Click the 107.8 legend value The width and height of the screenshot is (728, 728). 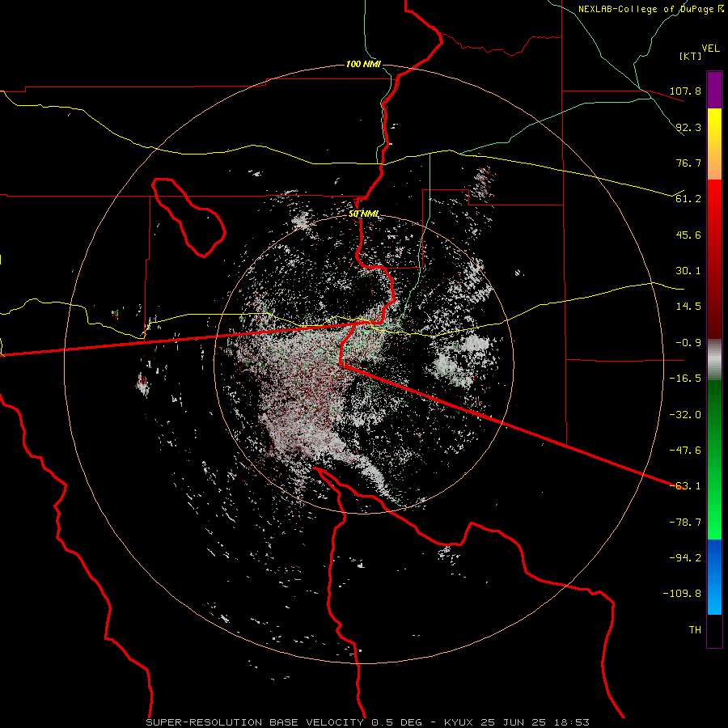[x=685, y=91]
